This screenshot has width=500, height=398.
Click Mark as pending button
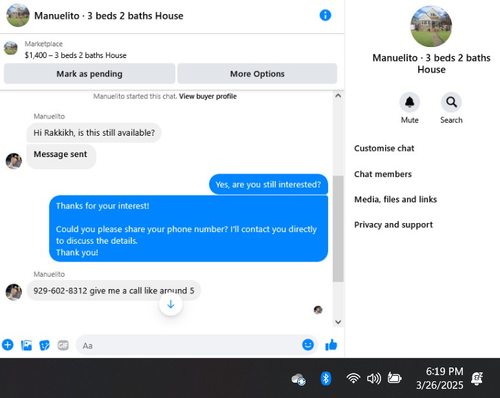[x=89, y=74]
